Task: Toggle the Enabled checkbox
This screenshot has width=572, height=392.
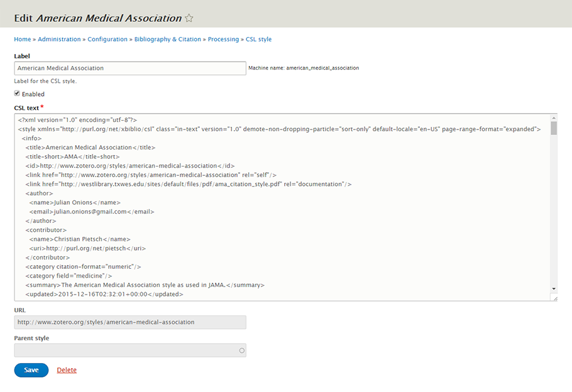Action: (x=17, y=94)
